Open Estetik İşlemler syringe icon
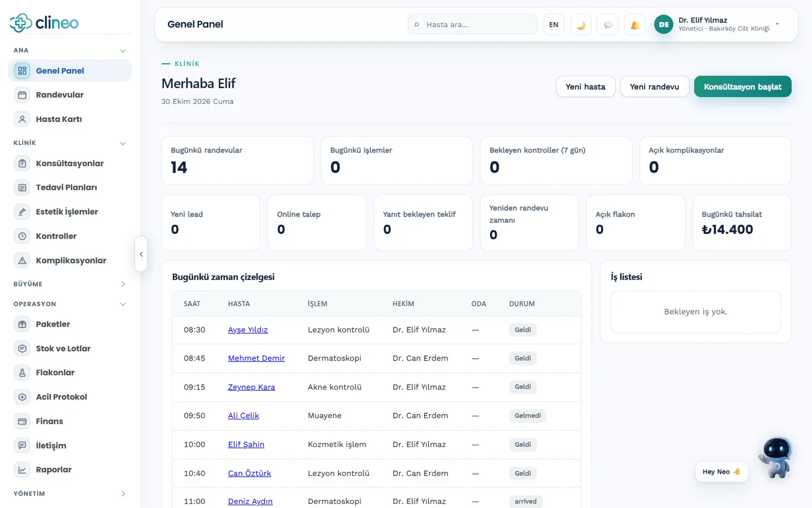The width and height of the screenshot is (812, 508). pyautogui.click(x=22, y=212)
